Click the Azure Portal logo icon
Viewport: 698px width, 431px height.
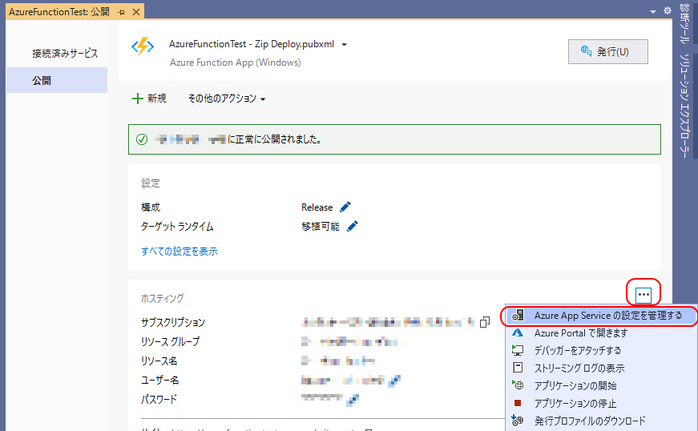517,333
